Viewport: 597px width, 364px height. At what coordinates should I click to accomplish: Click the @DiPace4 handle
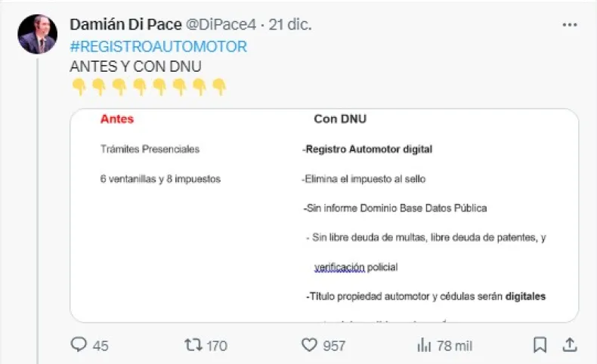coord(219,25)
